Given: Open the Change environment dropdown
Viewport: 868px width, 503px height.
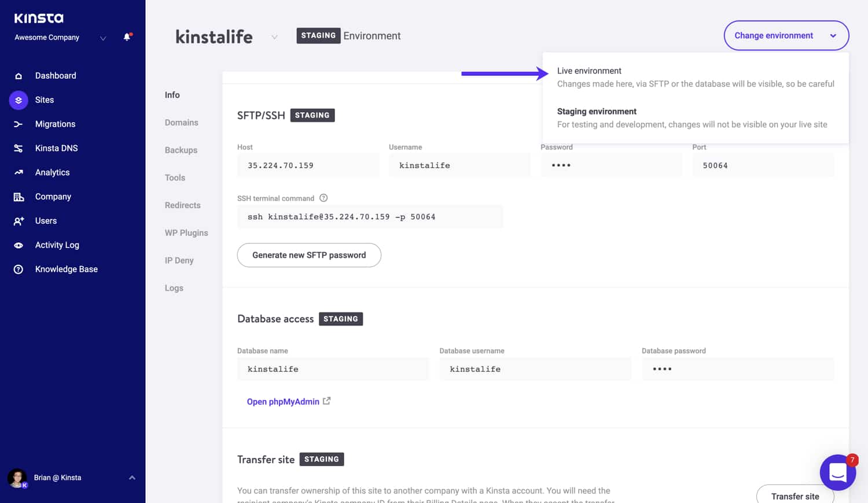Looking at the screenshot, I should (x=786, y=35).
